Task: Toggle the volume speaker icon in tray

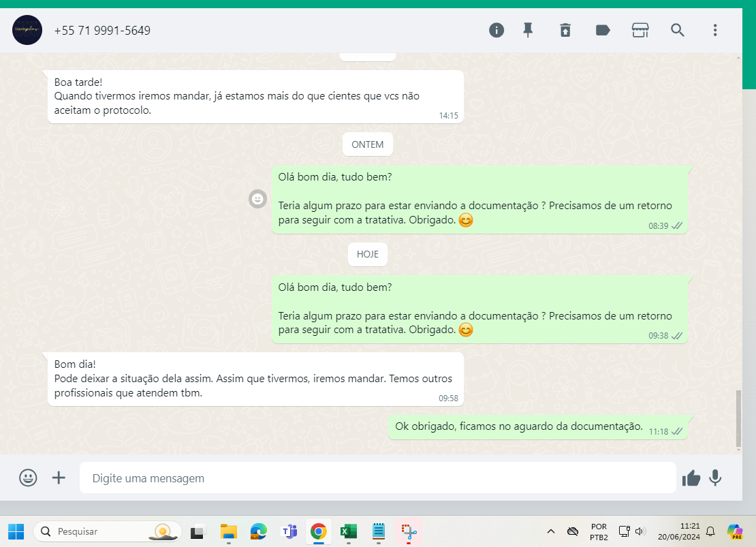Action: click(x=640, y=531)
